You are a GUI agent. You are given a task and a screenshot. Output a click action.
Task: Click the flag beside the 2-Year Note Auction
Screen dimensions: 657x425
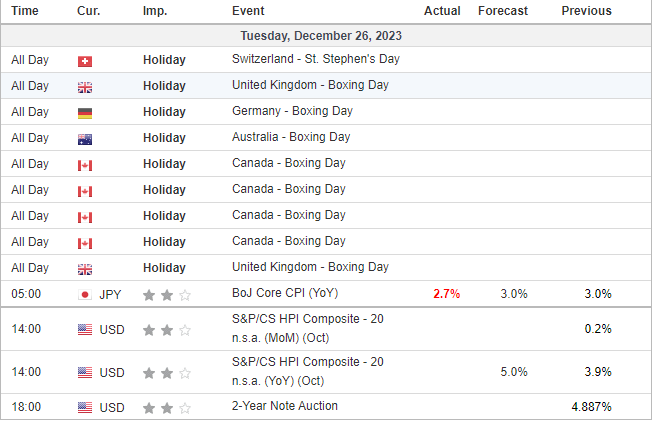[85, 407]
